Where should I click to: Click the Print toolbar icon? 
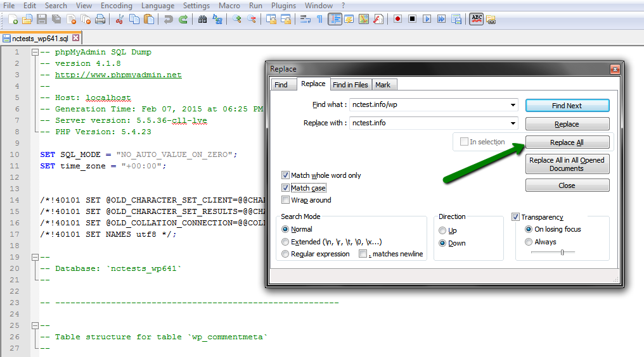[x=101, y=20]
